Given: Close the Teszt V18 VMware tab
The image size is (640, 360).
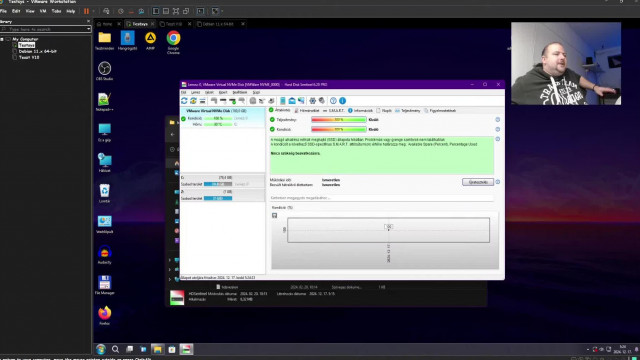Looking at the screenshot, I should (x=189, y=24).
